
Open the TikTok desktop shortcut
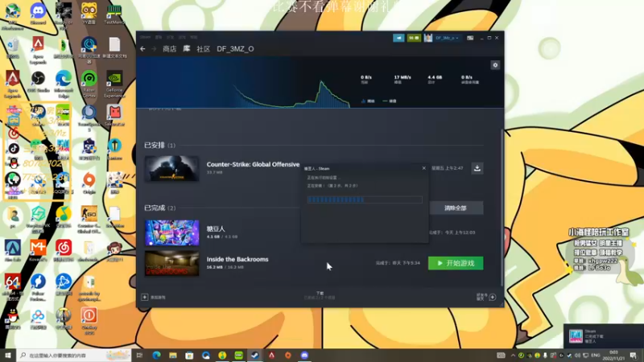pyautogui.click(x=13, y=149)
